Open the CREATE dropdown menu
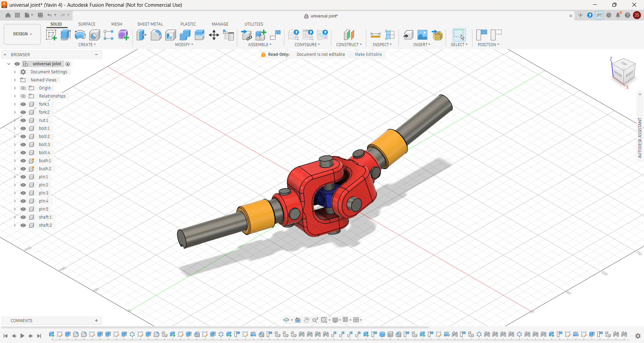This screenshot has width=644, height=343. point(87,45)
